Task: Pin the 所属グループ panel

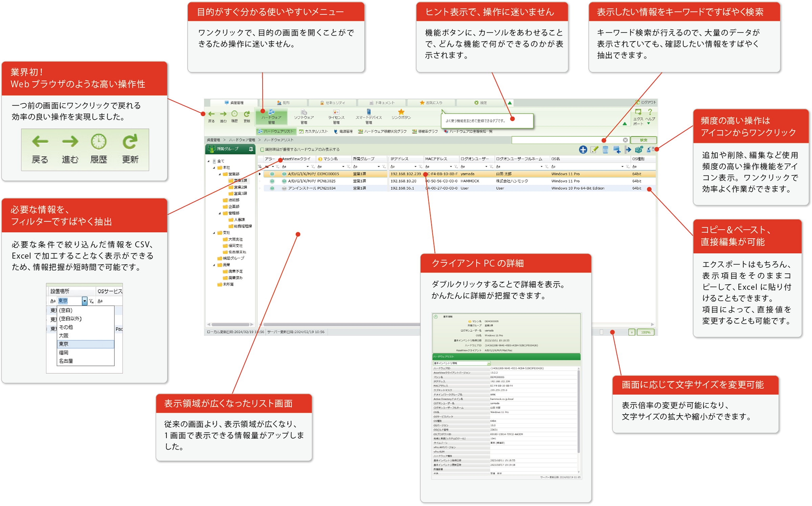Action: click(x=251, y=149)
